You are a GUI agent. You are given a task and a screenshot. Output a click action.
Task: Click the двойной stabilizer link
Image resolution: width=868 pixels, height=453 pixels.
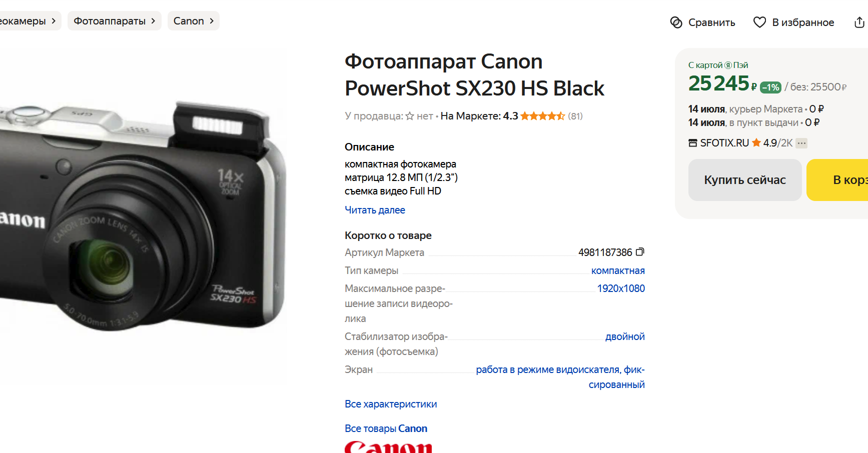[625, 336]
